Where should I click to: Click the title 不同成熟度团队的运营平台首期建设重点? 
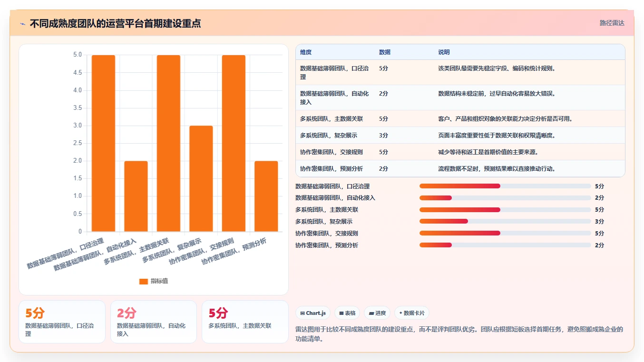point(115,23)
